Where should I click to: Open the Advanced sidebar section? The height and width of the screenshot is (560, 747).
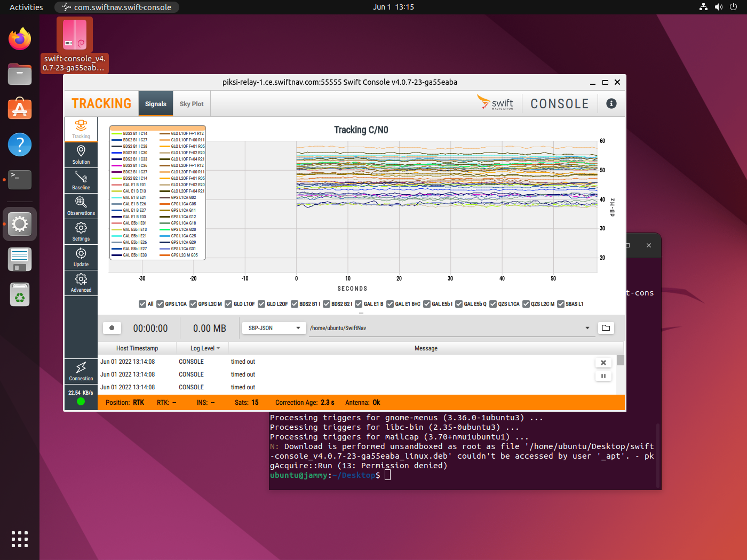(81, 283)
